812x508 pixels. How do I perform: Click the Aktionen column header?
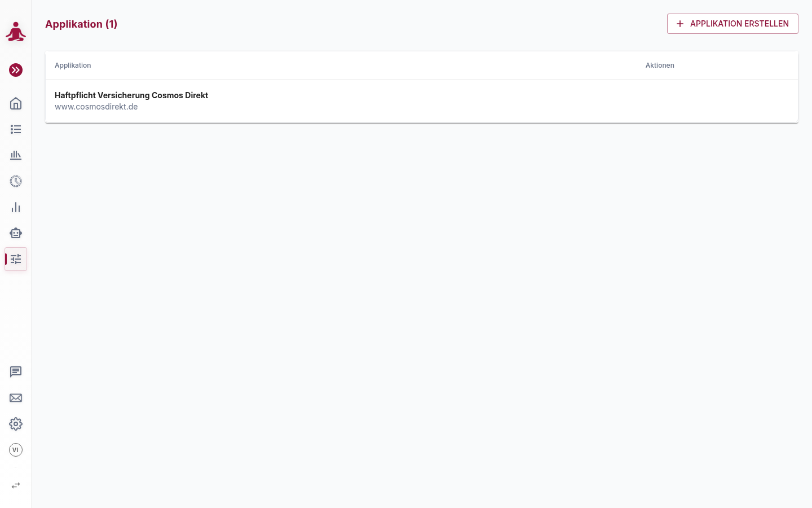tap(660, 65)
